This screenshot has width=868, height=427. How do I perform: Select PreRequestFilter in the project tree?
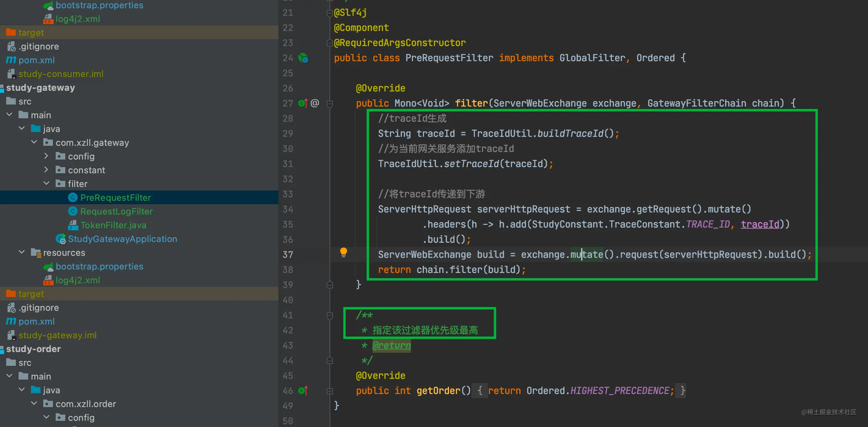click(x=139, y=197)
